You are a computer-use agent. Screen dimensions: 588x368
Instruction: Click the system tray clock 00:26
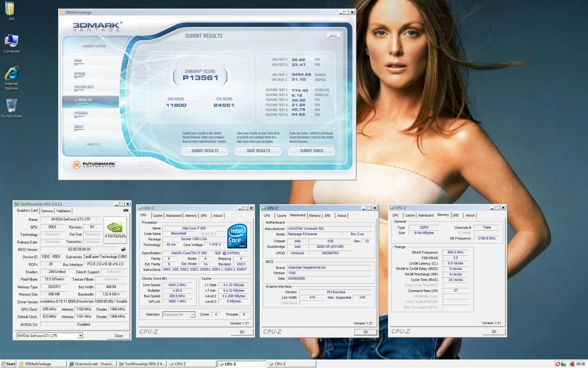(x=580, y=364)
